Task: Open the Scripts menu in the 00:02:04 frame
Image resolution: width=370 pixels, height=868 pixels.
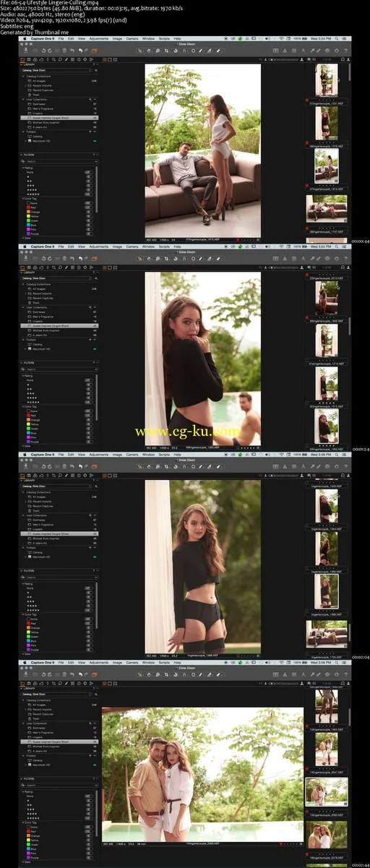Action: point(164,454)
